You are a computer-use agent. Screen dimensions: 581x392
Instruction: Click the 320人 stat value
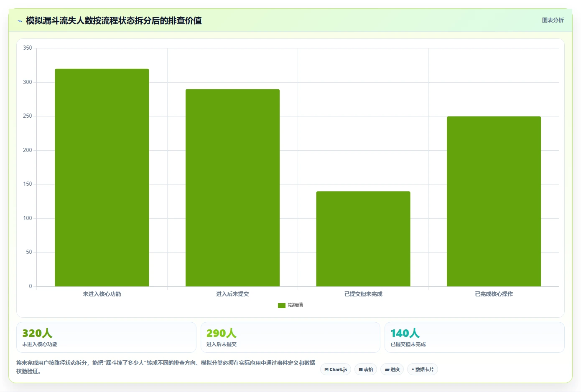(37, 333)
